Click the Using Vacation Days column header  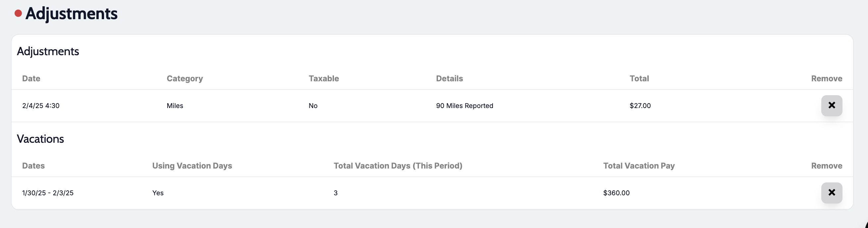coord(192,166)
